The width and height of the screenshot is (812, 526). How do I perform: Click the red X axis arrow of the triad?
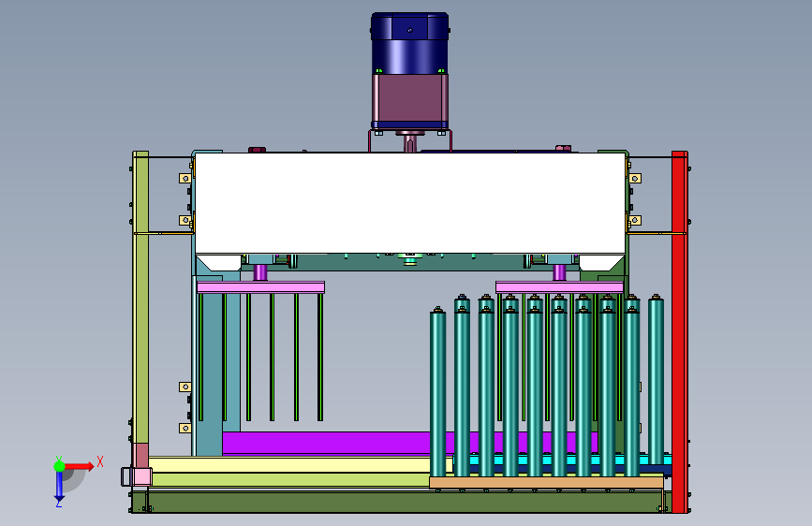[x=81, y=466]
